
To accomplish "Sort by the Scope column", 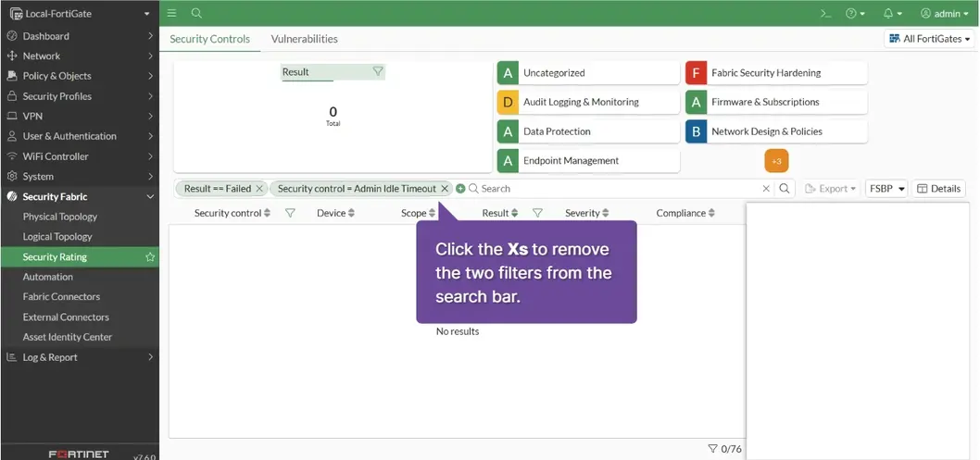I will 418,213.
